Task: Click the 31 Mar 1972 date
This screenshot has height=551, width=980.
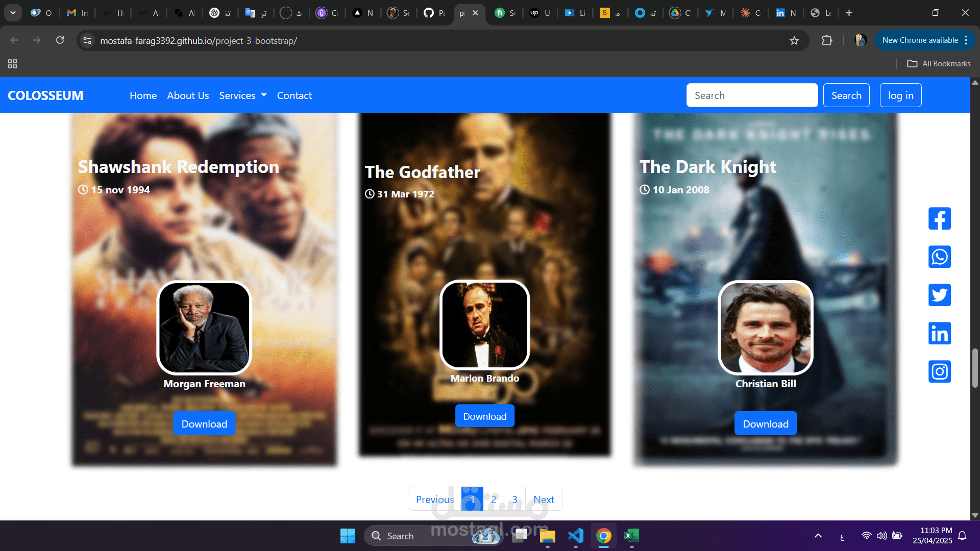Action: [405, 194]
